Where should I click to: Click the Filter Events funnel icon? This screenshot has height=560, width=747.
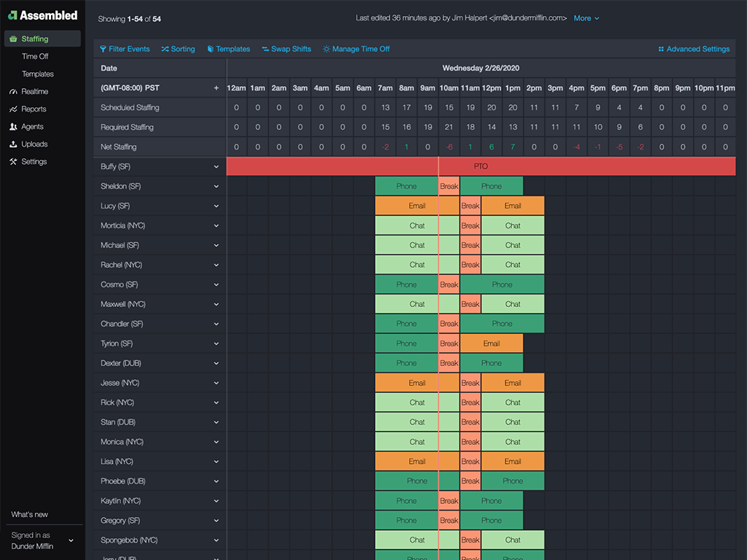(x=104, y=50)
